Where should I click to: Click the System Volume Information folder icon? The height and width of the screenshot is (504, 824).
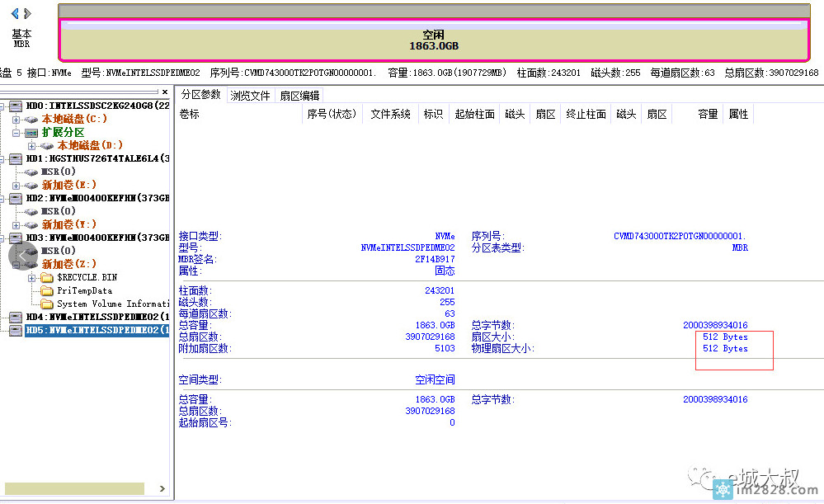point(46,304)
